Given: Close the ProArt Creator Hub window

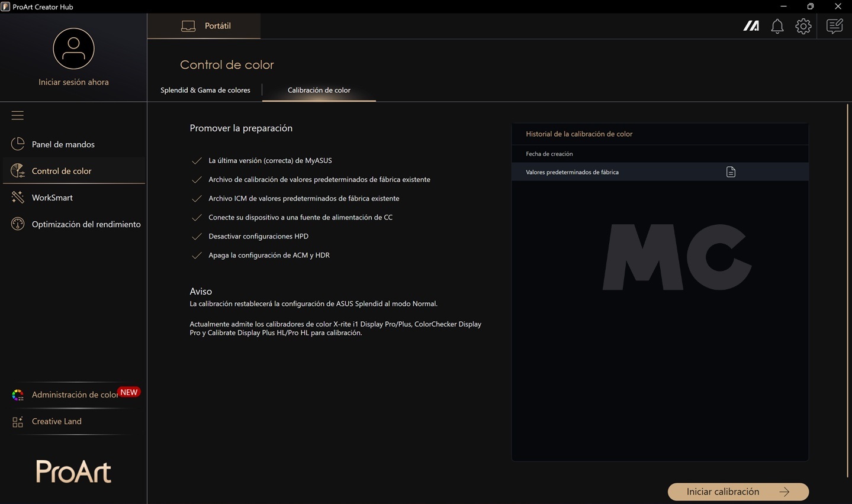Looking at the screenshot, I should pyautogui.click(x=838, y=7).
